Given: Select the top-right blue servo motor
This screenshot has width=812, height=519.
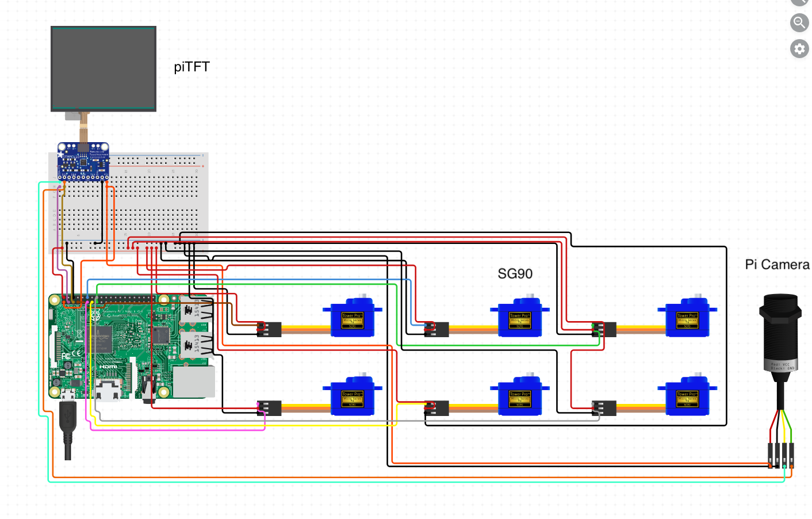Looking at the screenshot, I should [x=687, y=318].
